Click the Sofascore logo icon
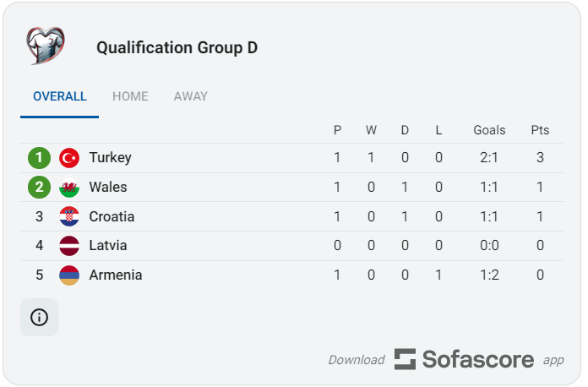Screen dimensions: 588x387 click(405, 359)
